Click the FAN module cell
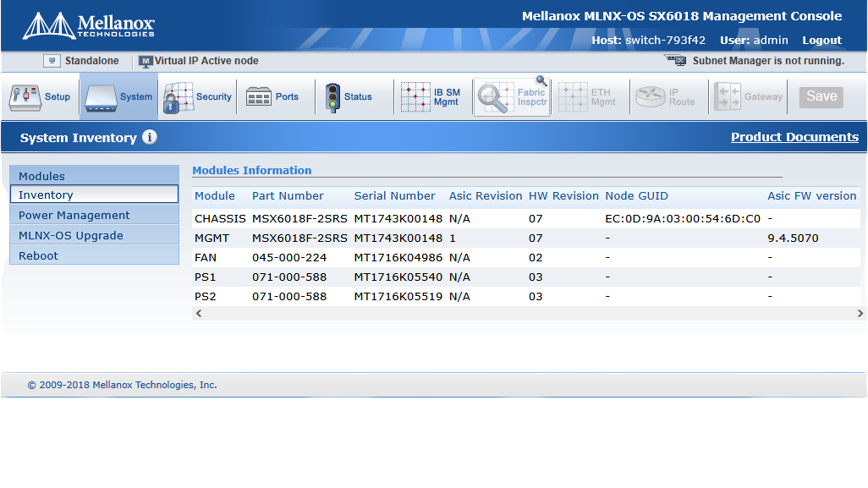The height and width of the screenshot is (488, 868). tap(206, 257)
